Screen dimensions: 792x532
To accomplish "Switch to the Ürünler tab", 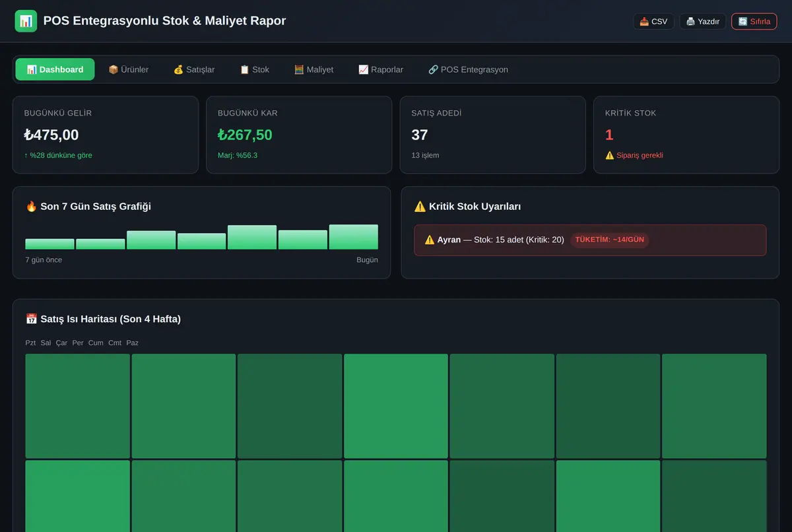I will click(128, 69).
